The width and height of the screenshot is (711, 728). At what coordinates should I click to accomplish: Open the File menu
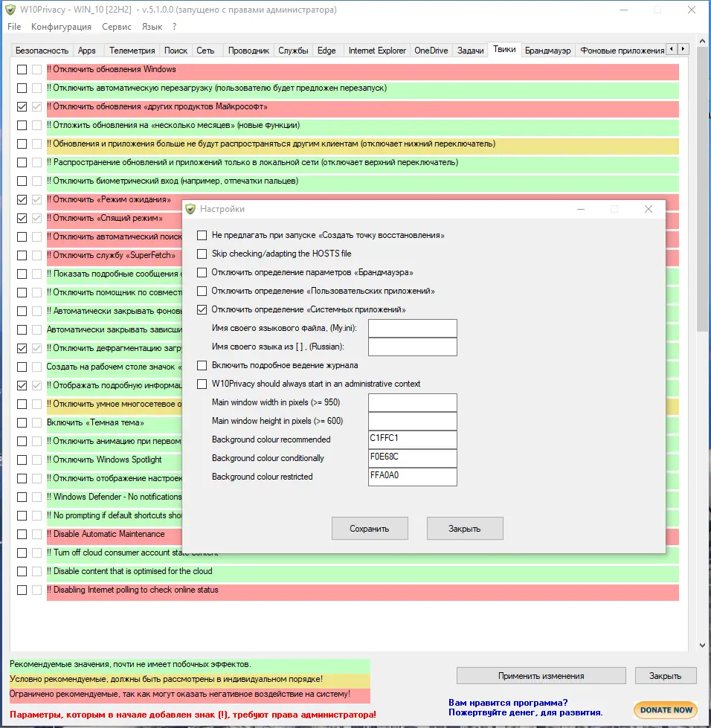(x=14, y=27)
